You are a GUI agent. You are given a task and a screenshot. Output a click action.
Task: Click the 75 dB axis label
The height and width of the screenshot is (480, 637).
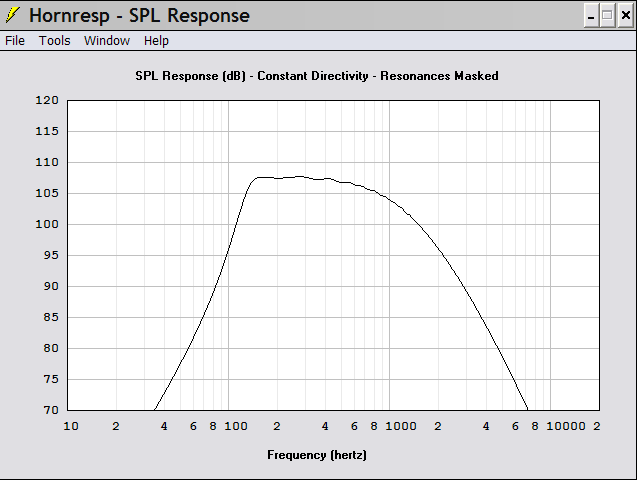pyautogui.click(x=51, y=379)
